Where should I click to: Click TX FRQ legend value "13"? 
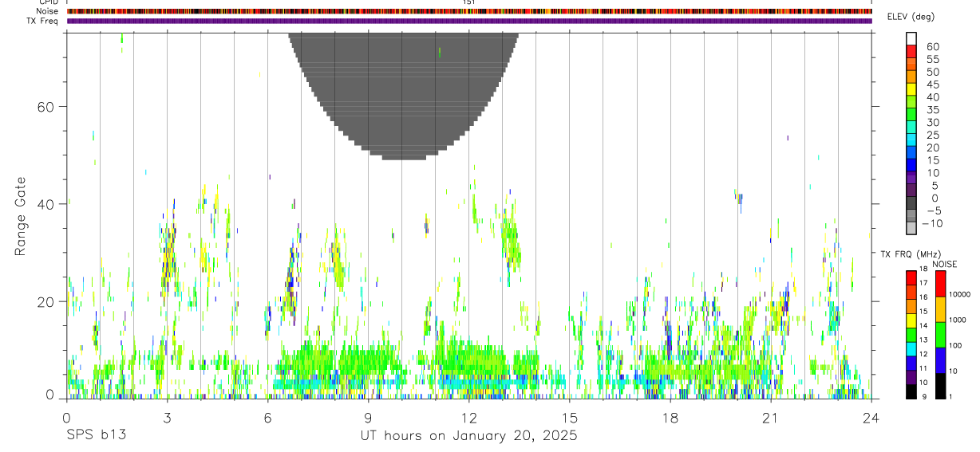(923, 340)
